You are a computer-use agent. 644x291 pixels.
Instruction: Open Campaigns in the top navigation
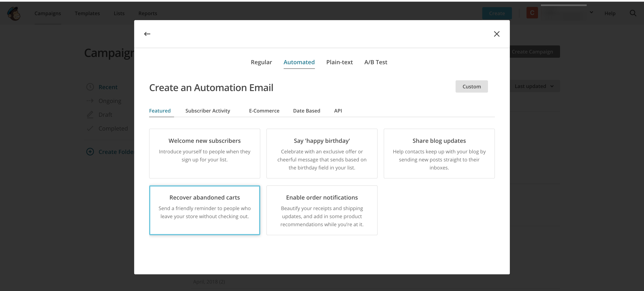point(48,13)
